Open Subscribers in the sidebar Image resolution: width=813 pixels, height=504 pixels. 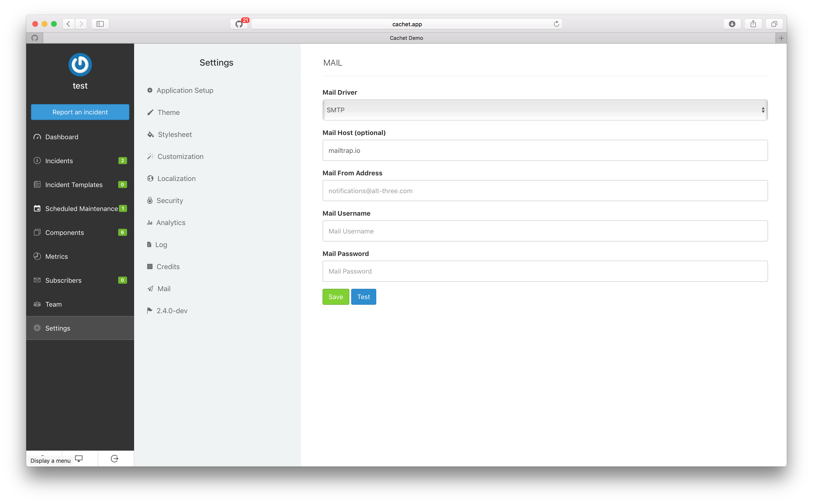tap(80, 280)
